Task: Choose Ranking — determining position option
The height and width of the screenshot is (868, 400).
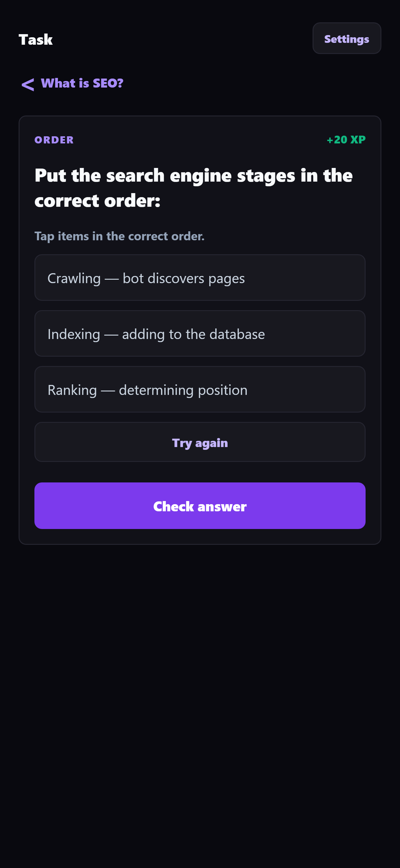Action: pos(200,389)
